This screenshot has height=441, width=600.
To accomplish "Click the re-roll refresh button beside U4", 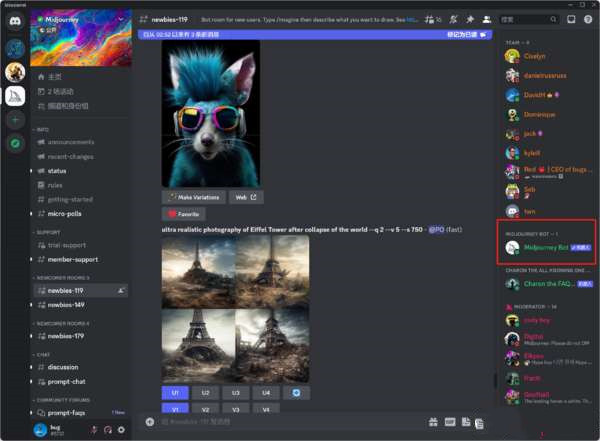I will click(296, 393).
